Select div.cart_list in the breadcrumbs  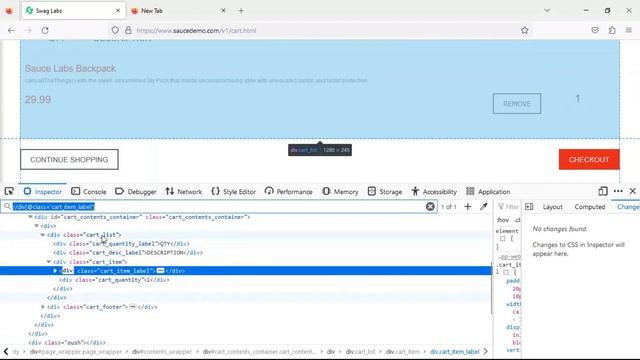coord(360,351)
